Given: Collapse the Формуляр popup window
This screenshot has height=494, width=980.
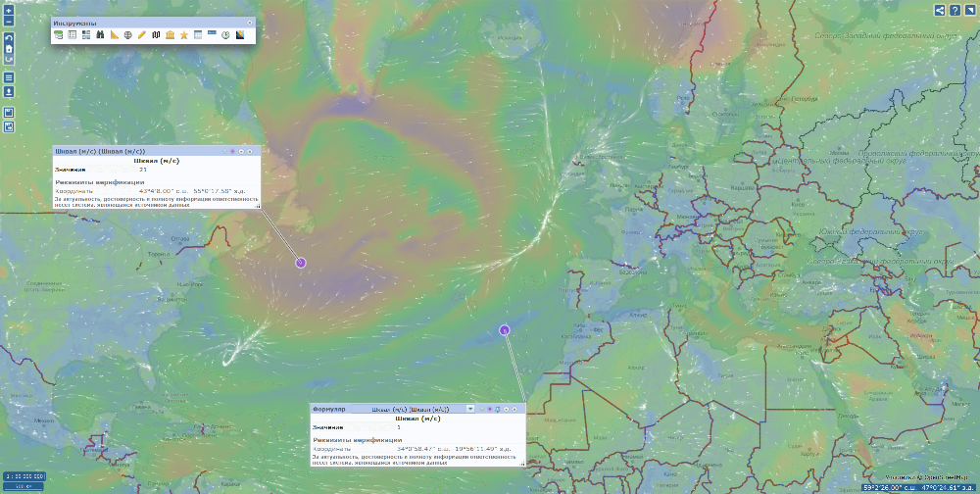Looking at the screenshot, I should point(508,408).
